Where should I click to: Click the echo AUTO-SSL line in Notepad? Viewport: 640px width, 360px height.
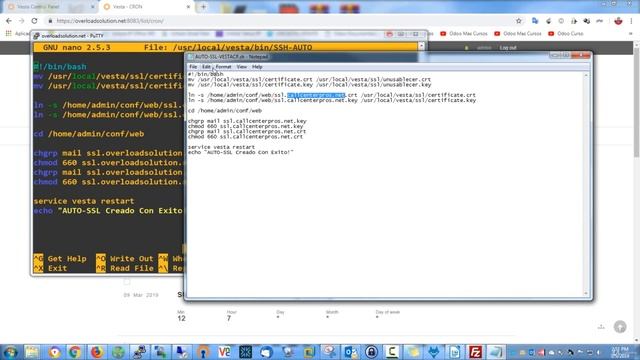(x=240, y=152)
